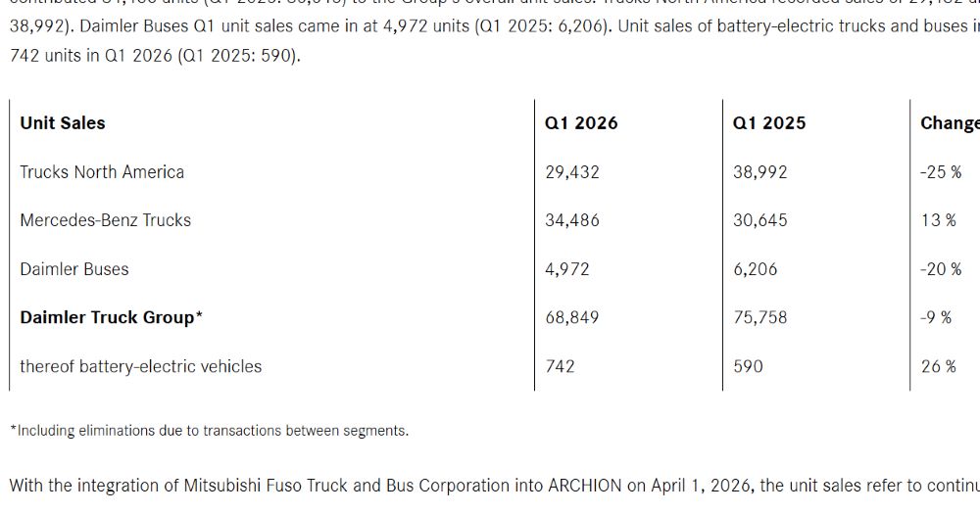Click the "thereof battery-electric vehicles" row label
980x514 pixels.
[x=141, y=366]
